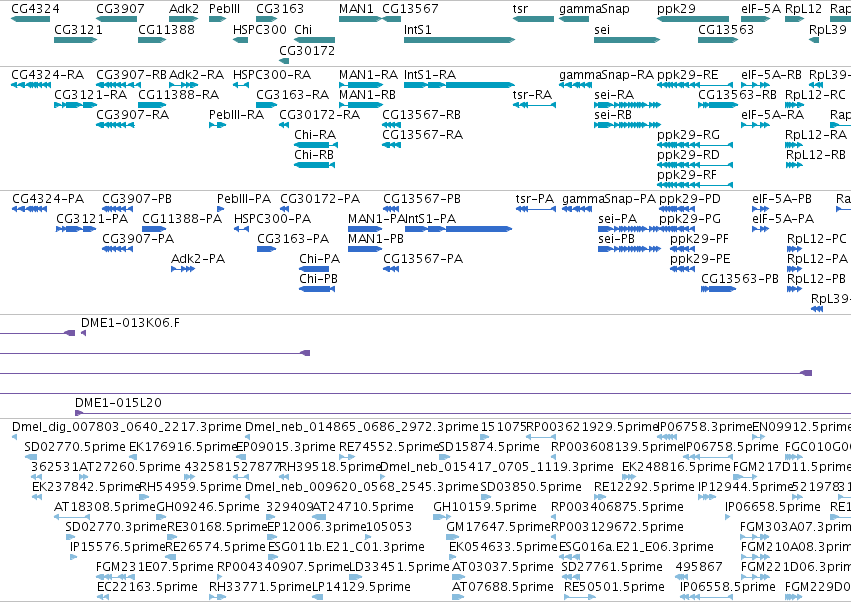Click the CG3163-PA protein arrow
Screen dimensions: 851x602
pos(266,249)
